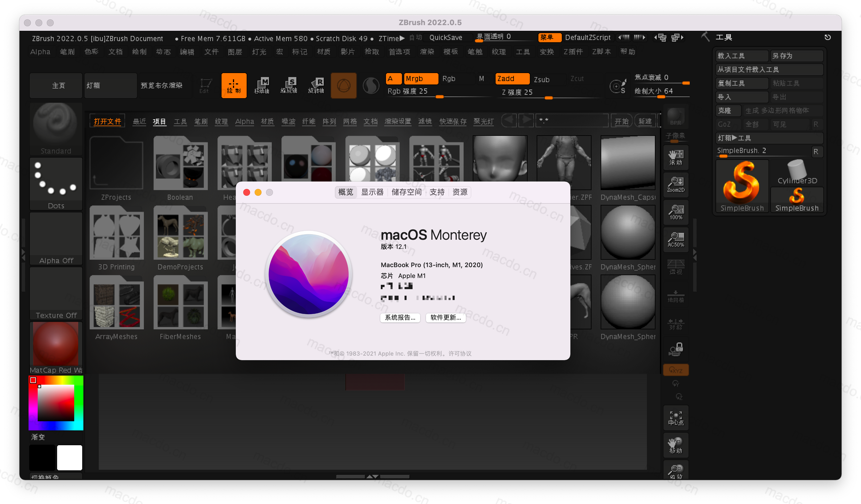Activate the Rotate (旋转轴) gizmo tool
Viewport: 861px width, 504px height.
tap(316, 85)
